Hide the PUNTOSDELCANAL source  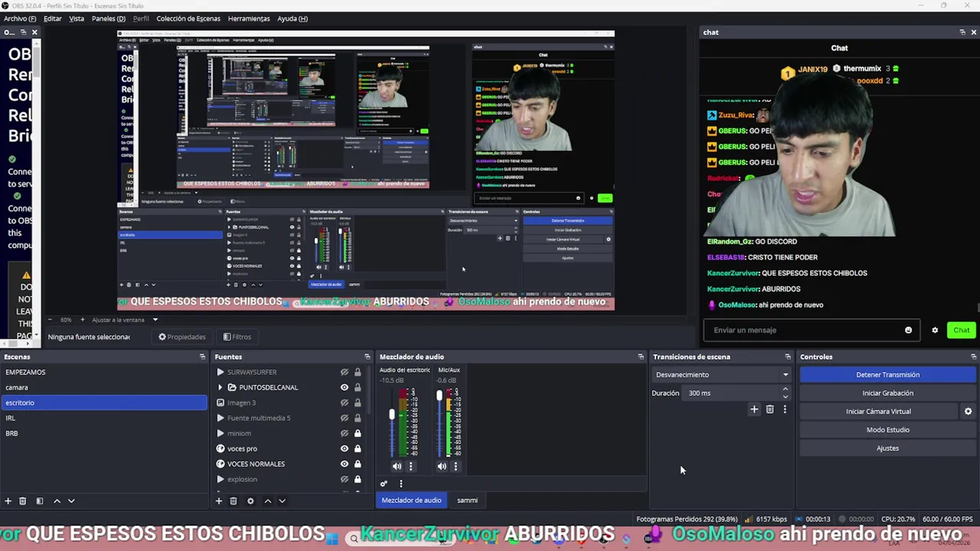[345, 387]
